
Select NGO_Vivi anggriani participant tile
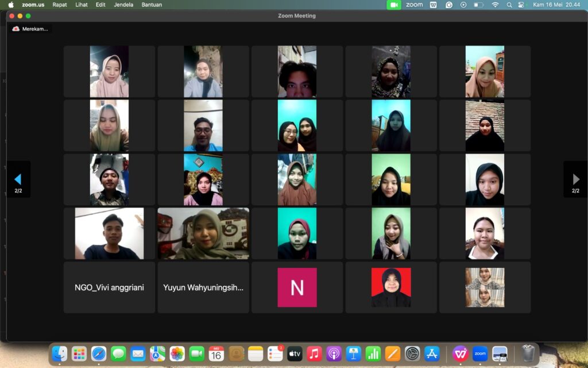pos(109,287)
